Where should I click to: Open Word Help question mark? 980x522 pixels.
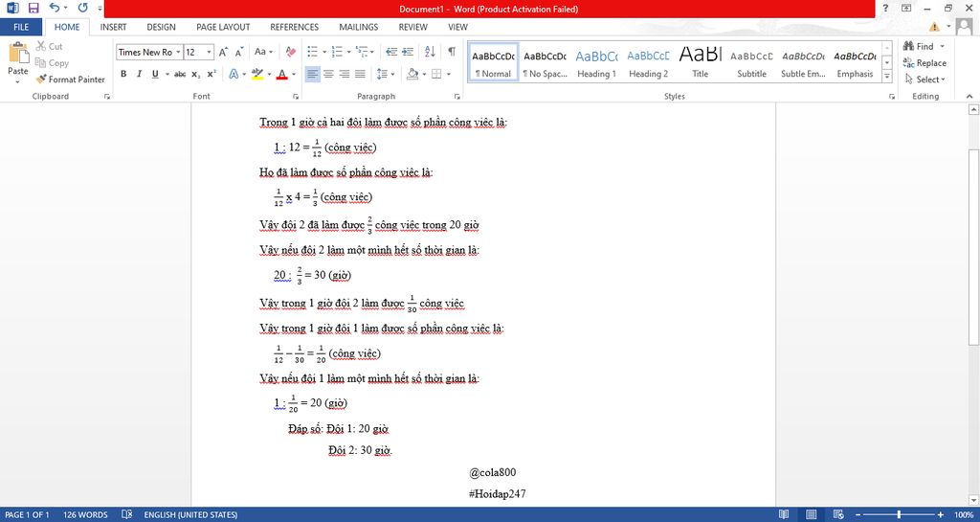point(885,8)
